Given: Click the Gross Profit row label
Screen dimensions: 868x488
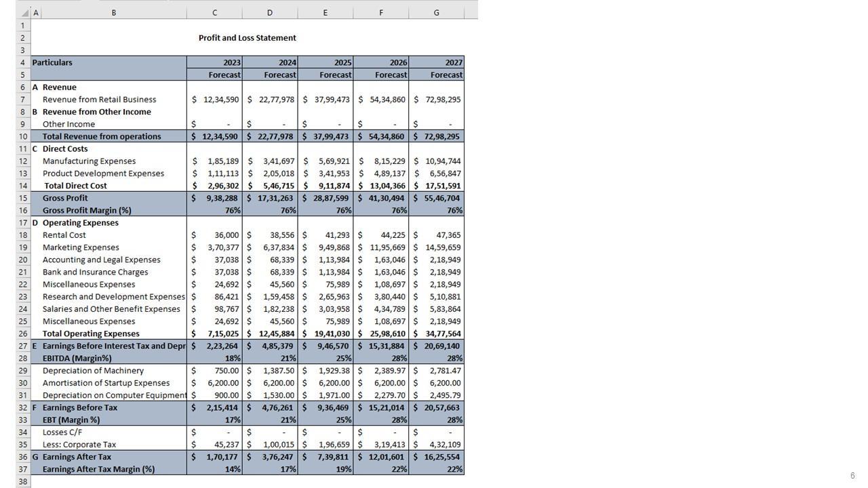Looking at the screenshot, I should (x=65, y=198).
